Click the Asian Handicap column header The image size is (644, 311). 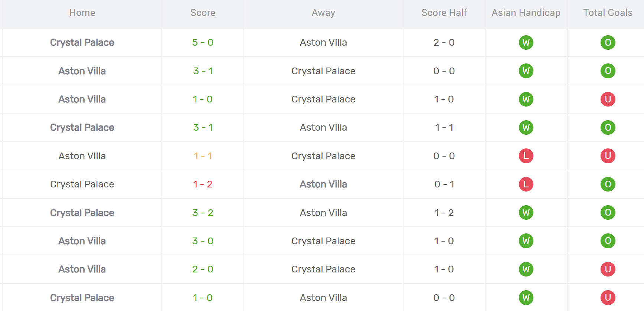click(526, 13)
